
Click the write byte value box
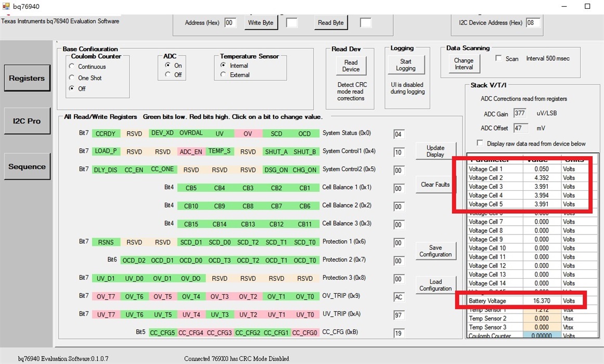(x=292, y=23)
